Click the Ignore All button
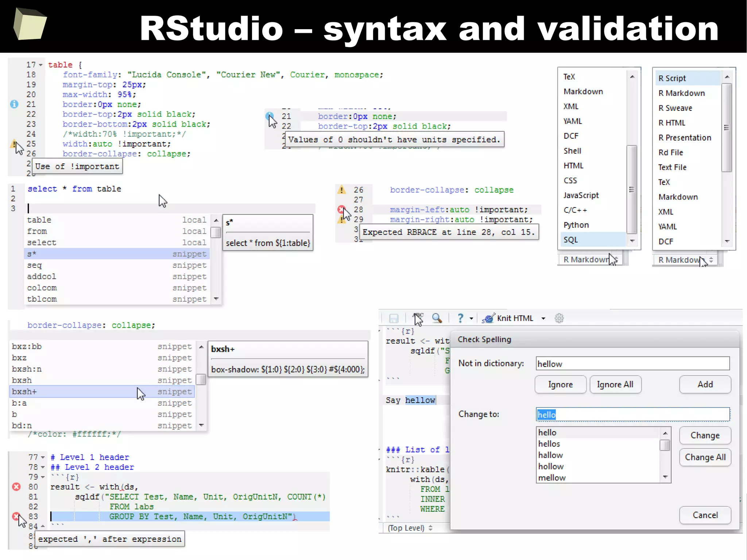This screenshot has width=747, height=560. pyautogui.click(x=615, y=385)
